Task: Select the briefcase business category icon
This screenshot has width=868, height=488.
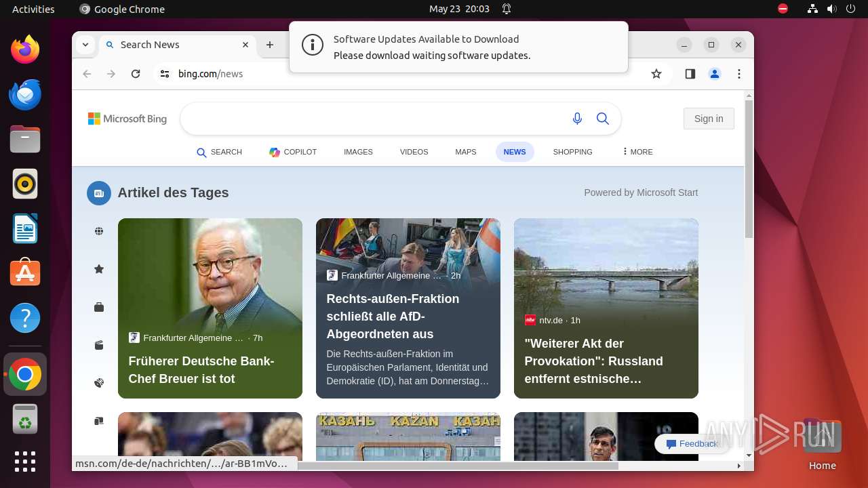Action: click(x=99, y=307)
